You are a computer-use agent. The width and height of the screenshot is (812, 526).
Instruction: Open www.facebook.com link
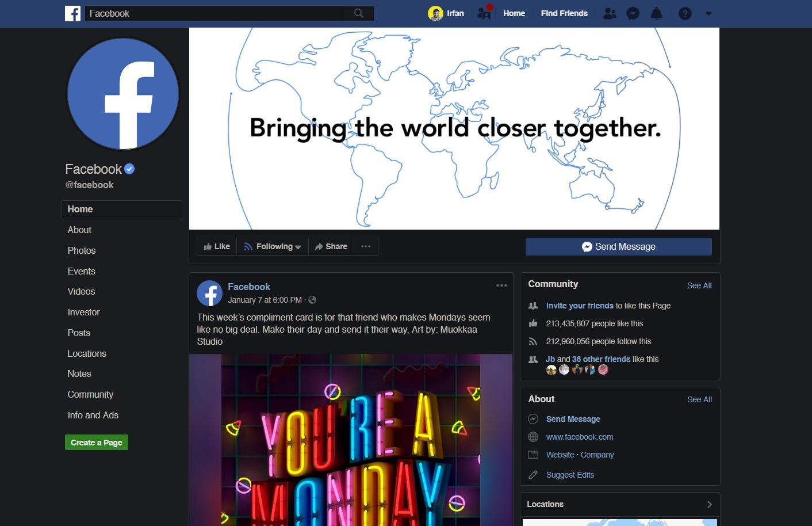pos(580,437)
